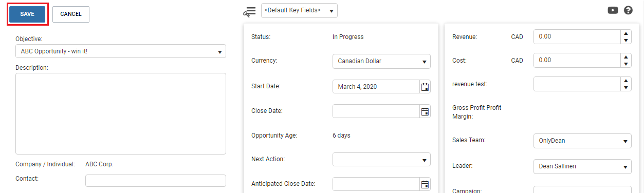Open the YouTube video help icon
This screenshot has width=644, height=193.
click(x=613, y=10)
